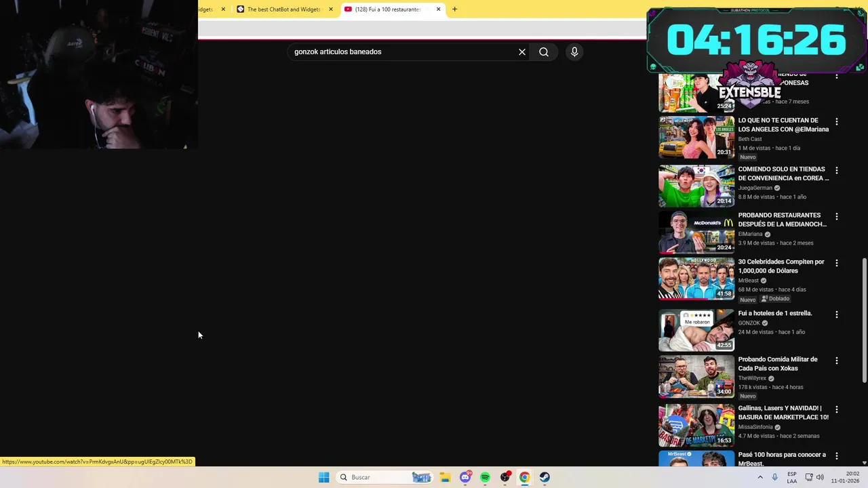Screen dimensions: 868x488
Task: Open network settings from the tray
Action: click(x=809, y=477)
